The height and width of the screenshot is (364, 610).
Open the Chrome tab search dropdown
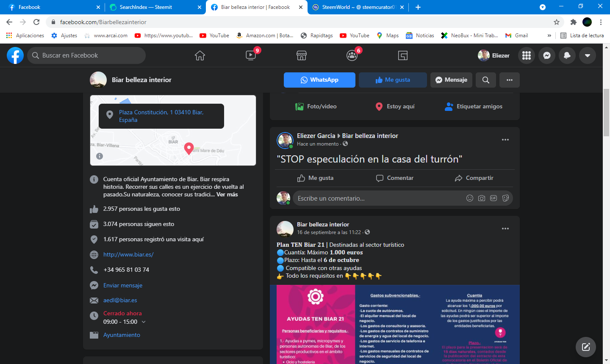[543, 7]
